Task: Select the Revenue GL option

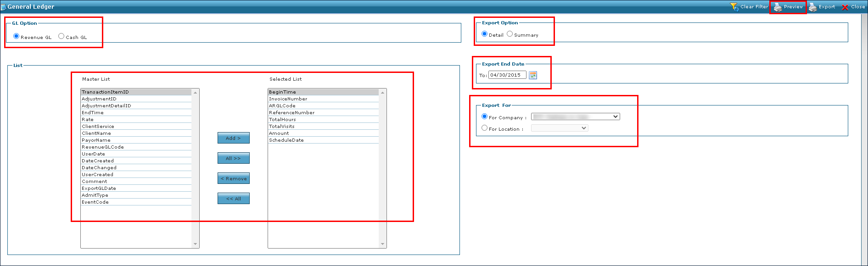Action: pos(17,36)
